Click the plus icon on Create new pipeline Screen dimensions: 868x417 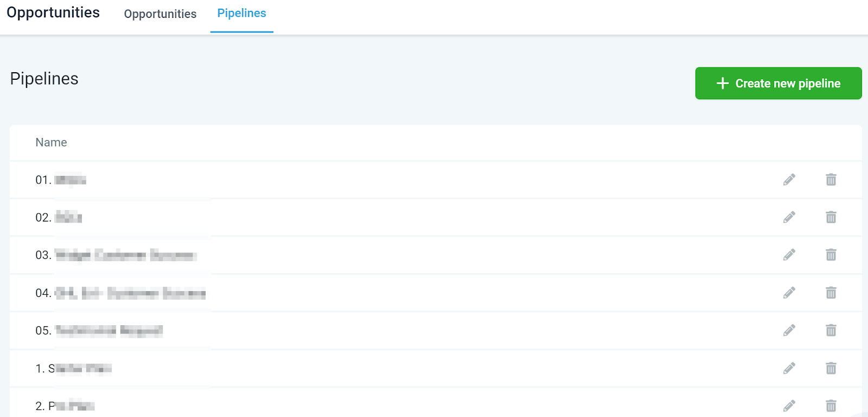[723, 83]
